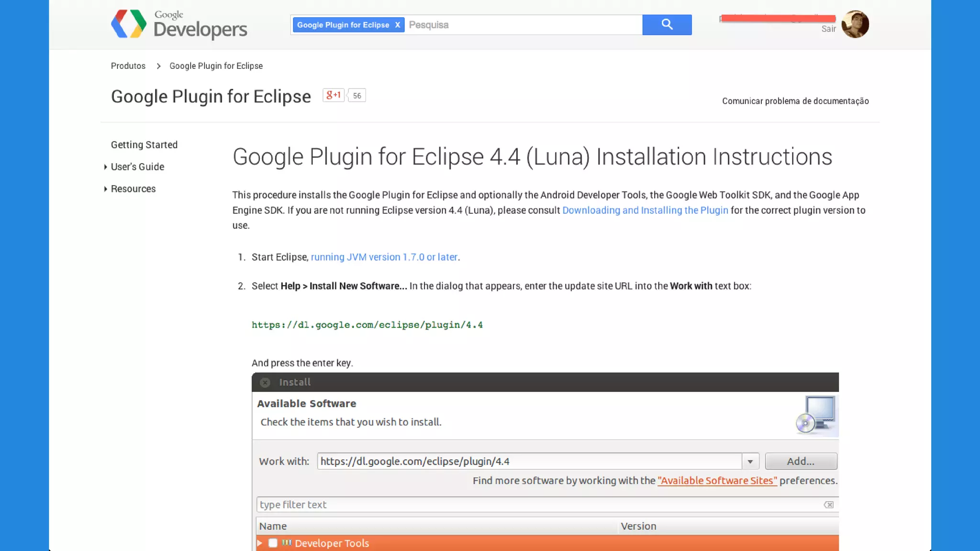Click the blue search magnifier button
This screenshot has width=980, height=551.
(x=667, y=24)
